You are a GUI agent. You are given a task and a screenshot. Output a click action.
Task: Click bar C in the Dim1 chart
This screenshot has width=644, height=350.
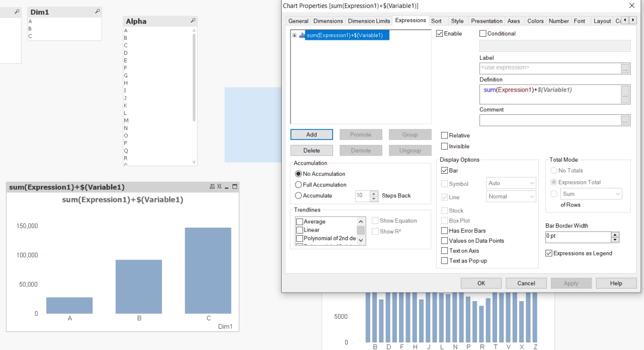tap(208, 270)
